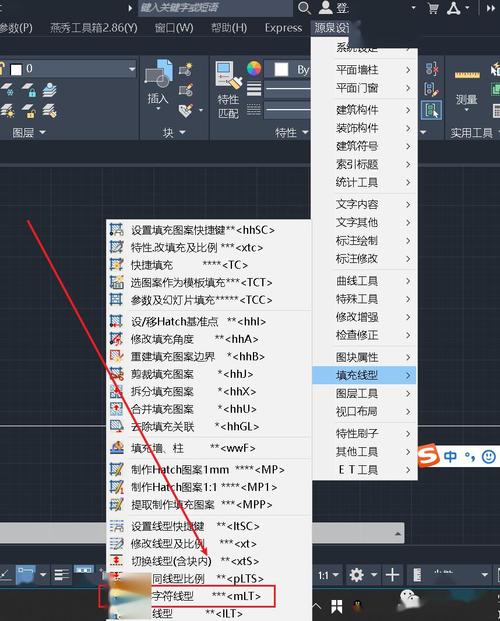Screen dimensions: 500x621
Task: Open the shopping cart icon
Action: [433, 8]
